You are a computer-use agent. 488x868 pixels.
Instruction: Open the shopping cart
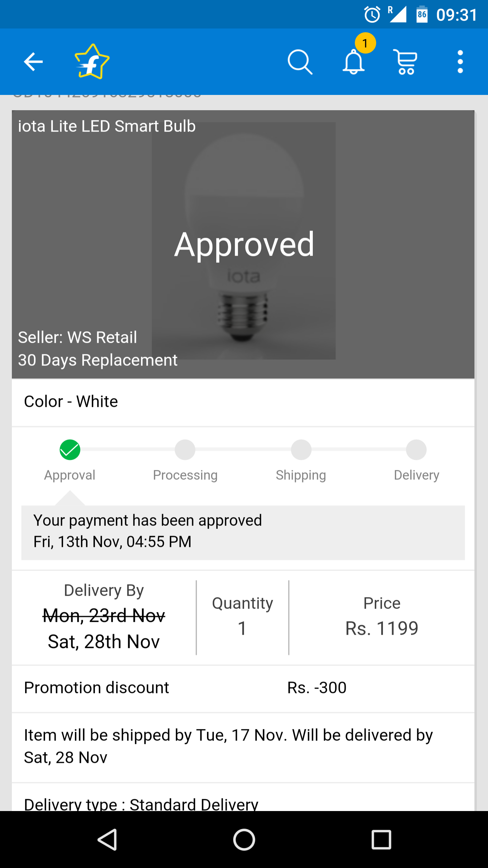(x=405, y=62)
